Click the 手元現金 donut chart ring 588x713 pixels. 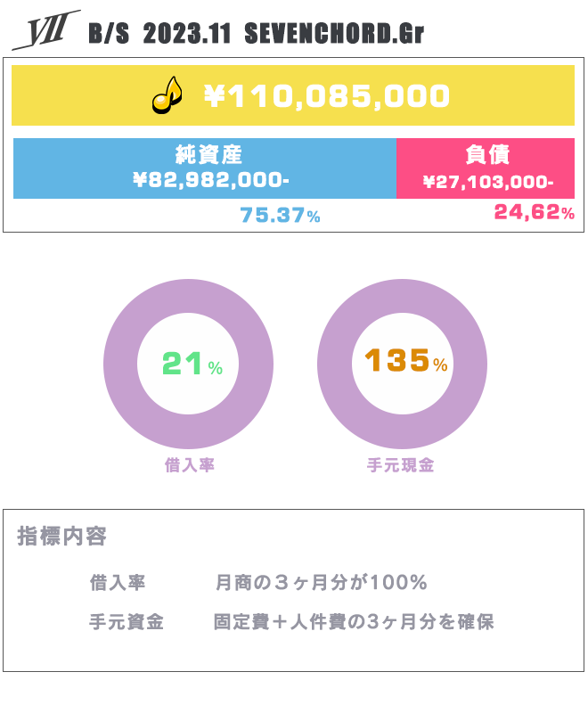tap(336, 365)
